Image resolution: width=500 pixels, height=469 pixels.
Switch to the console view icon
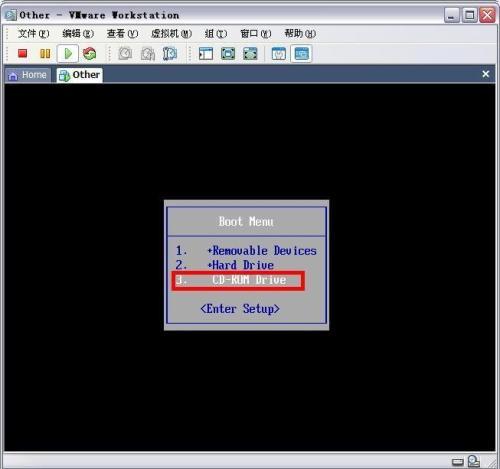301,53
